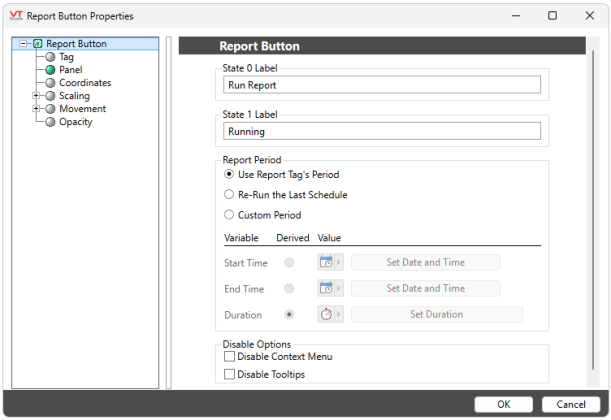Click the End Time calendar icon
The height and width of the screenshot is (420, 611).
tap(326, 288)
